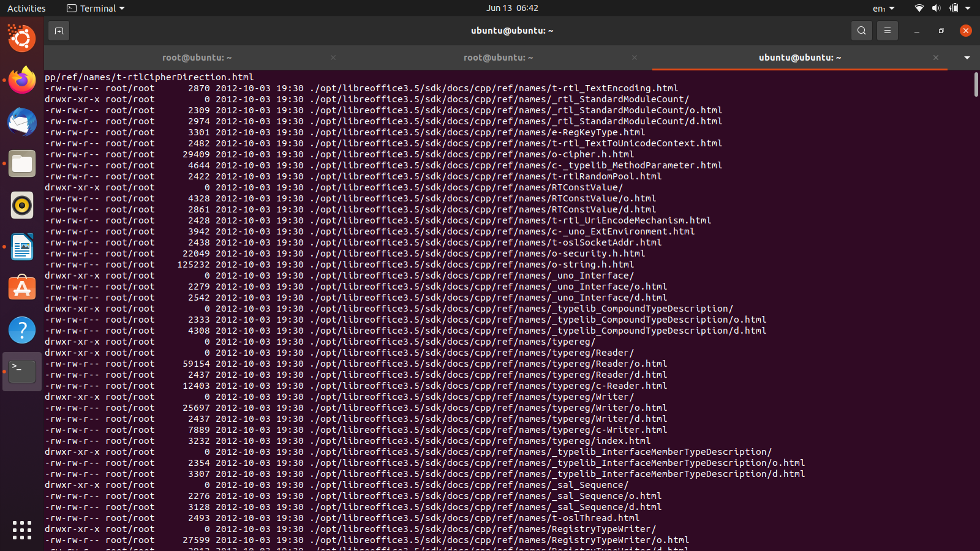Switch to the first root@ubuntu tab
This screenshot has height=551, width=980.
(x=197, y=58)
